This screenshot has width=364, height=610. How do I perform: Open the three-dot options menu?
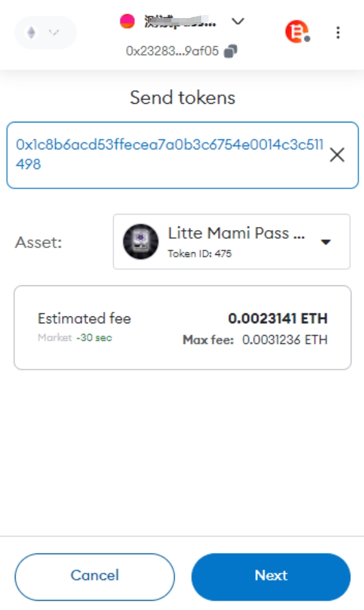(x=338, y=32)
